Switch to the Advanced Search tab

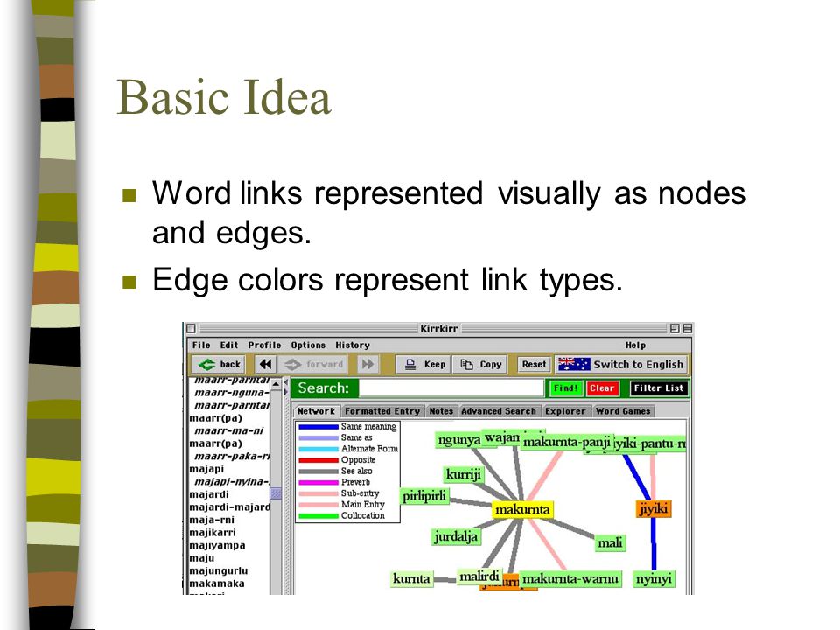pos(499,411)
